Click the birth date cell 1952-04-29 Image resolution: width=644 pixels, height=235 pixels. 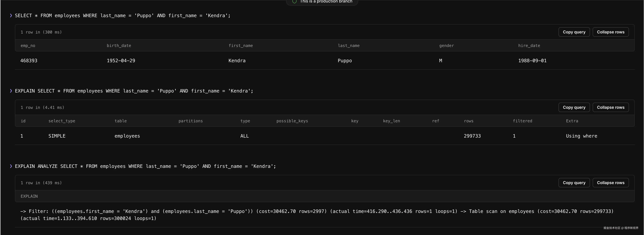(121, 61)
